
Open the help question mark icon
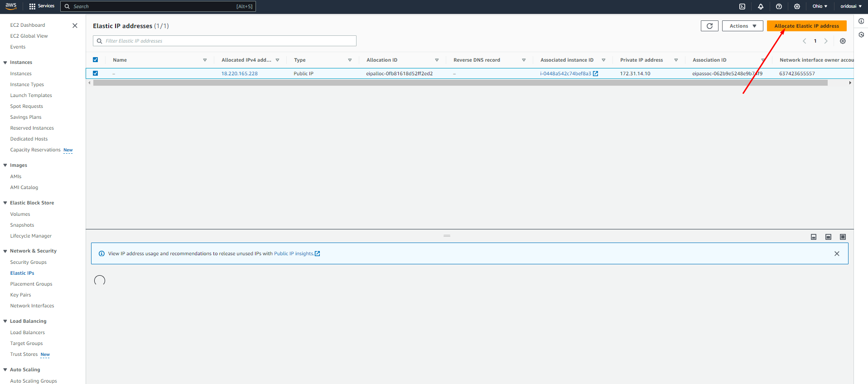click(x=779, y=6)
